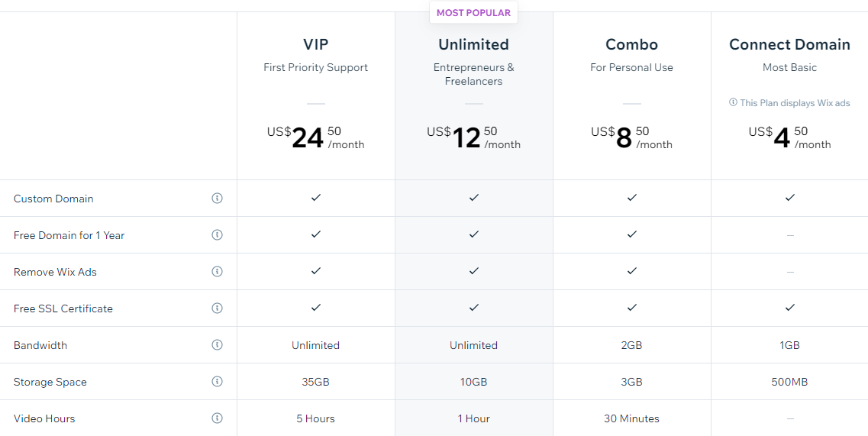Click the info icon beside Custom Domain
Screen dimensions: 868x436
[x=217, y=199]
